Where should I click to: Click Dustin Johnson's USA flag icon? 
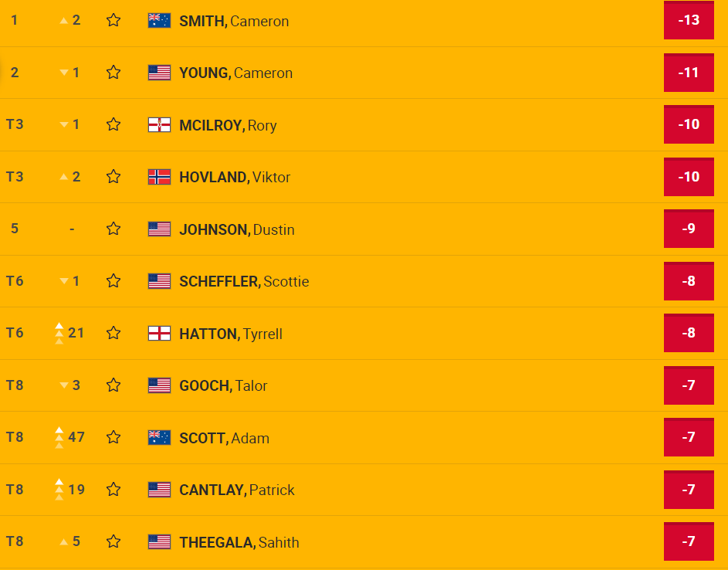(159, 229)
